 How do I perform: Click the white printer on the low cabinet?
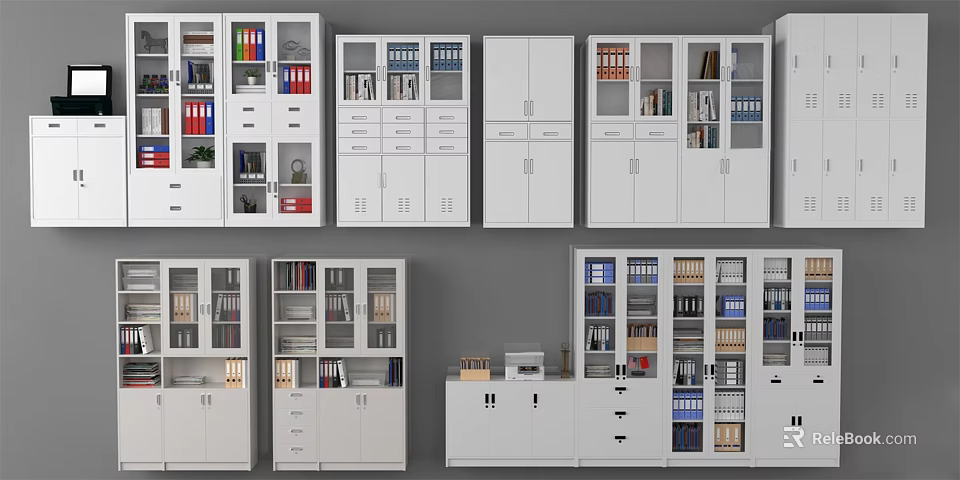coord(524,366)
